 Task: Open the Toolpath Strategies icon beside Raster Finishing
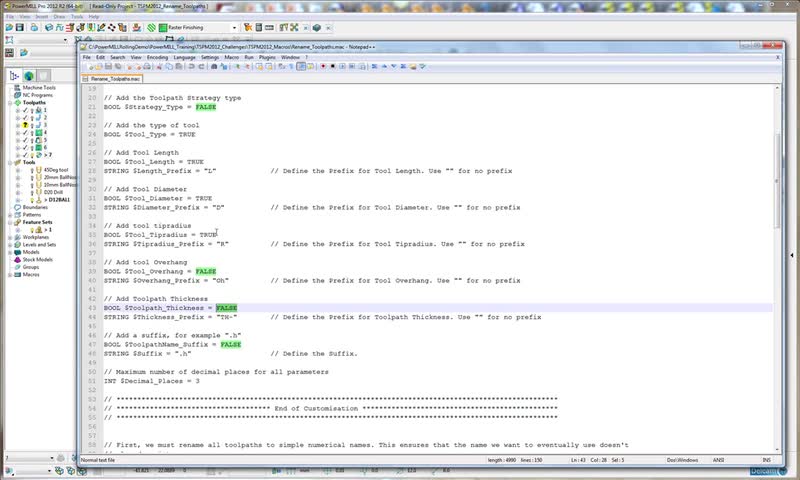point(152,28)
